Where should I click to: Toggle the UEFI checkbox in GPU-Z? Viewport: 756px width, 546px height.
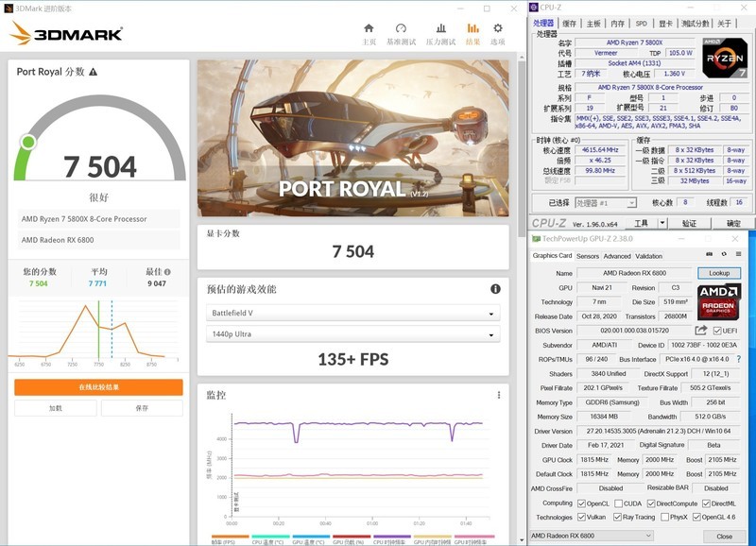point(716,331)
